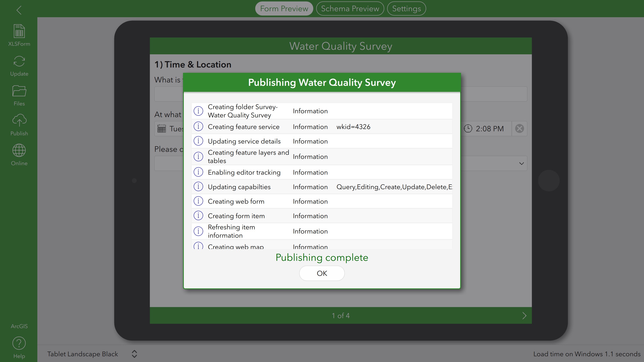Click the ArcGIS label in sidebar
Screen dimensions: 644x362
click(x=19, y=326)
